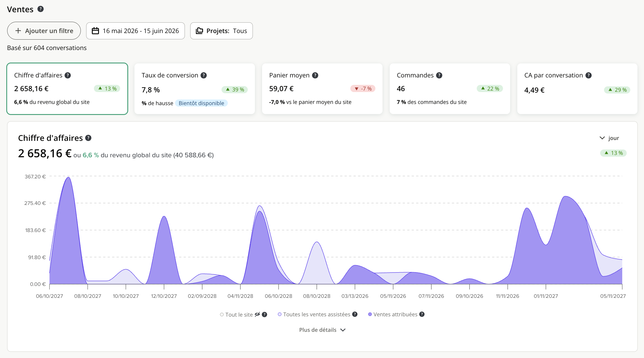Screen dimensions: 644x358
Task: Click help icon for CA par conversation
Action: tap(589, 75)
